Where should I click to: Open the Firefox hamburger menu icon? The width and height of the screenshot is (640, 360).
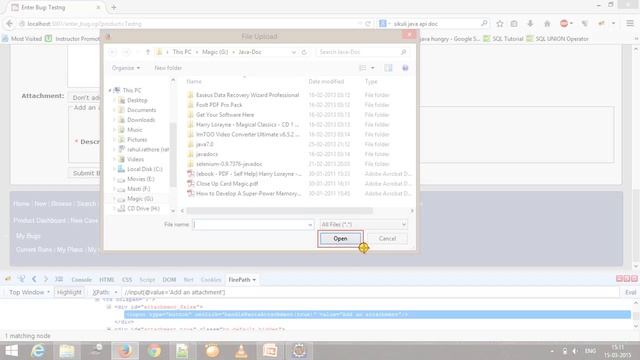tap(630, 24)
